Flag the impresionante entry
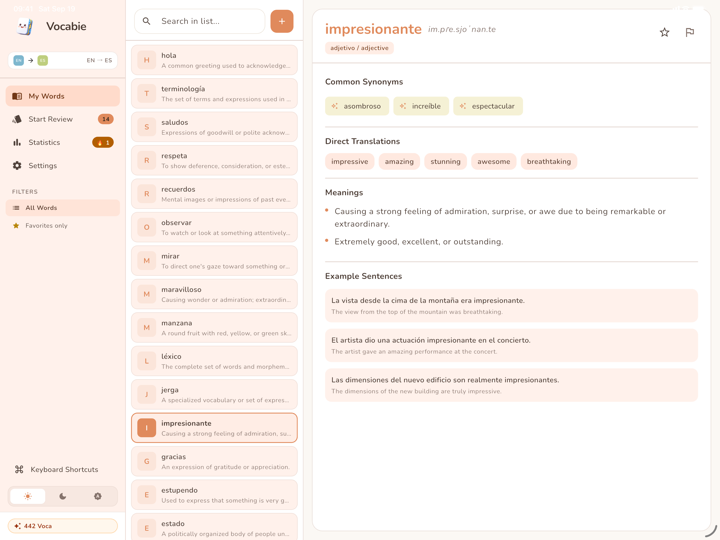720x540 pixels. pyautogui.click(x=690, y=32)
